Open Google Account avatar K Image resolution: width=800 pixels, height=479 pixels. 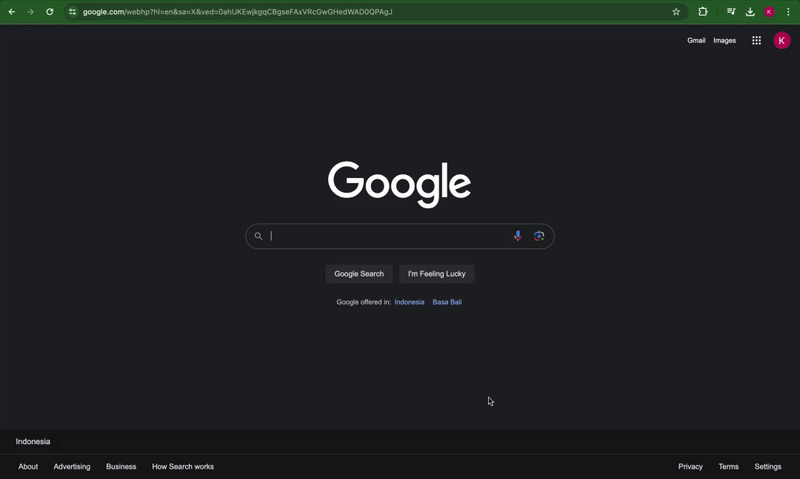782,40
